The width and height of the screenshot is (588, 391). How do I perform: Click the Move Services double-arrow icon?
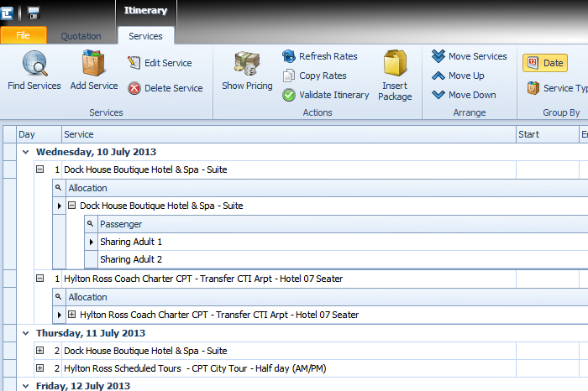pos(438,56)
